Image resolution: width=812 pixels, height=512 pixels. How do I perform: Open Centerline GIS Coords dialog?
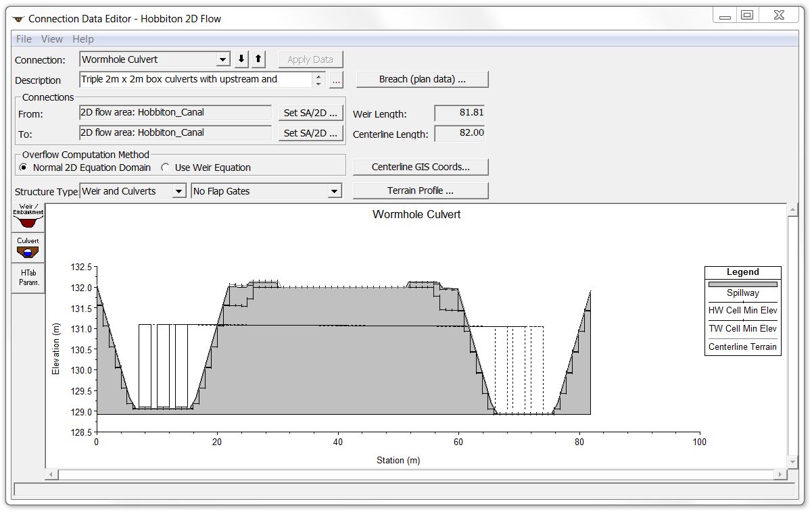[421, 167]
